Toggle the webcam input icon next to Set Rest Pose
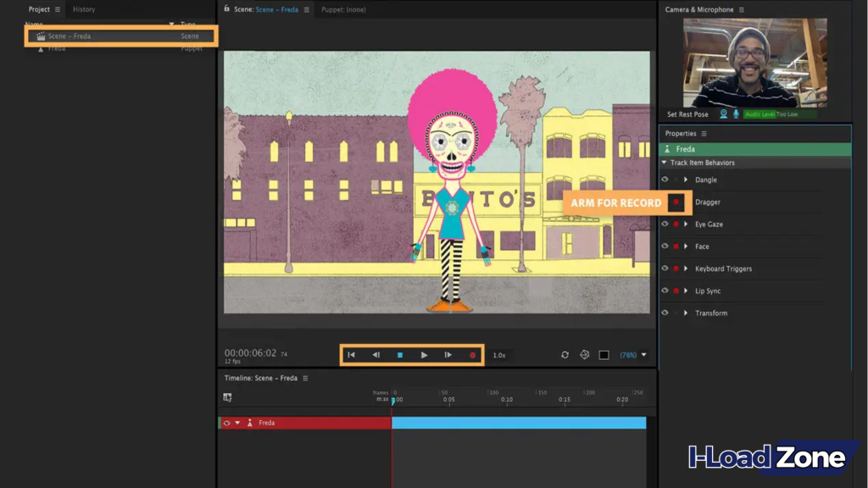The width and height of the screenshot is (868, 488). (x=724, y=114)
